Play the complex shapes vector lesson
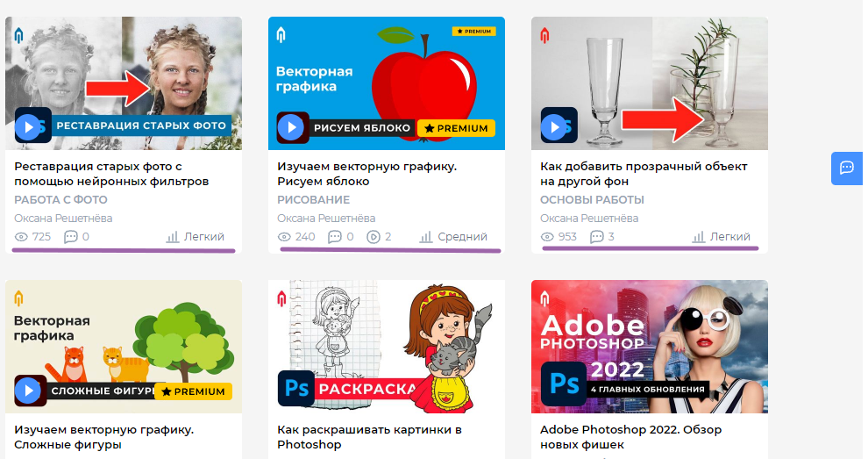868x459 pixels. pyautogui.click(x=28, y=391)
